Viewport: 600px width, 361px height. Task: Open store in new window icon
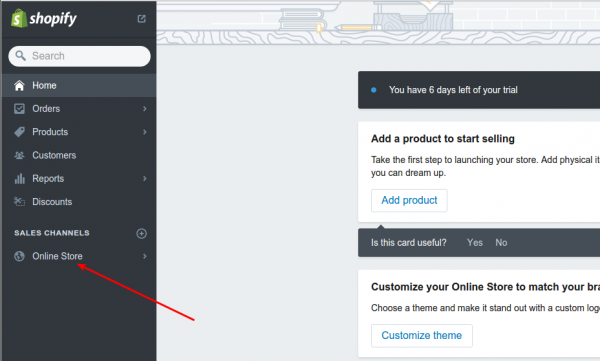click(142, 19)
